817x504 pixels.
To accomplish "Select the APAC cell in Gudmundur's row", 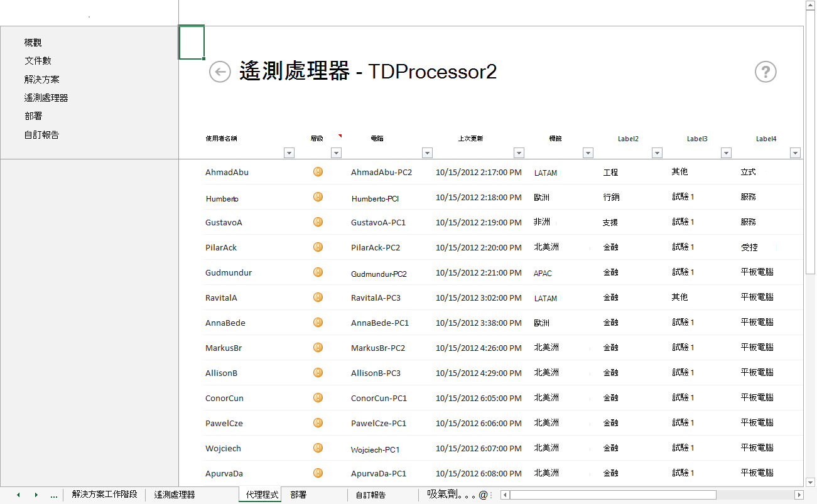I will pyautogui.click(x=543, y=273).
